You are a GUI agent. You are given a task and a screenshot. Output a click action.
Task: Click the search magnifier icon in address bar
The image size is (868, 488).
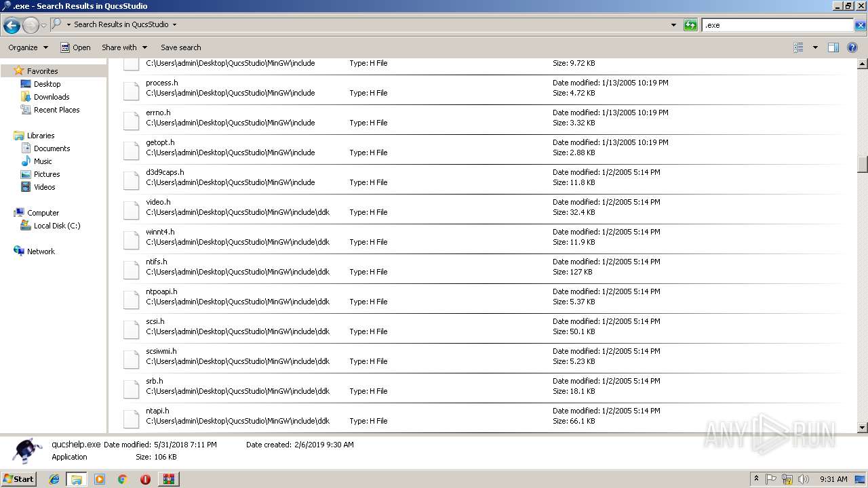click(x=57, y=24)
